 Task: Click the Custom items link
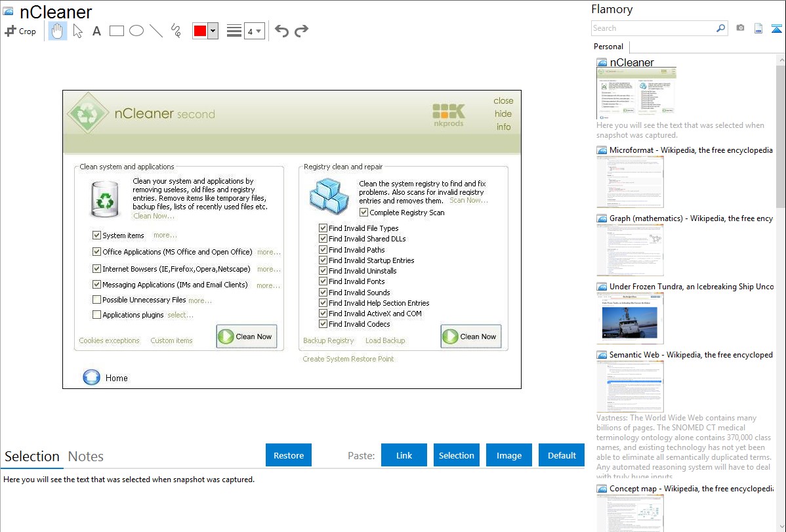[x=171, y=340]
